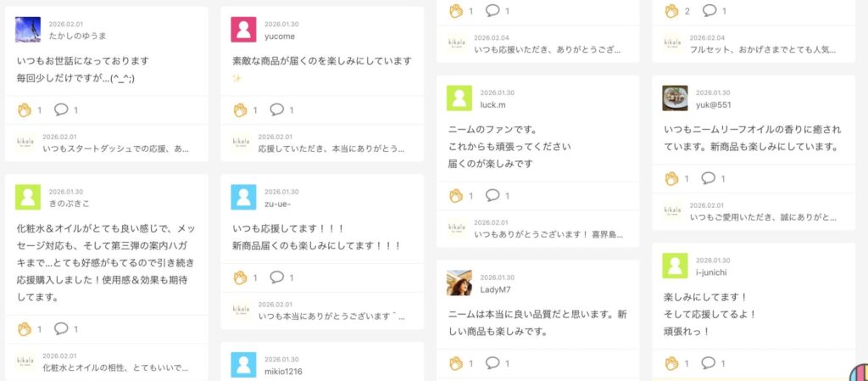Screen dimensions: 868x381
Task: Expand kikala reply under luck.m's comment
Action: 544,234
